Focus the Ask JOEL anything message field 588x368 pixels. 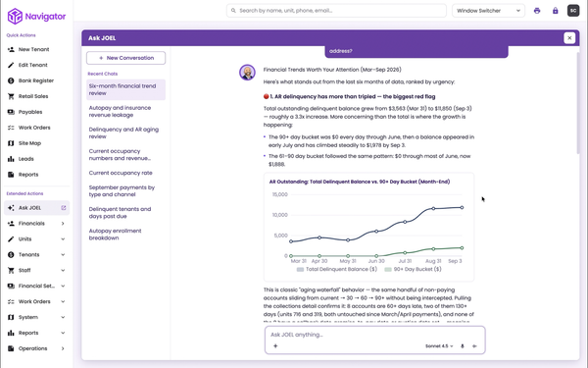click(x=375, y=335)
